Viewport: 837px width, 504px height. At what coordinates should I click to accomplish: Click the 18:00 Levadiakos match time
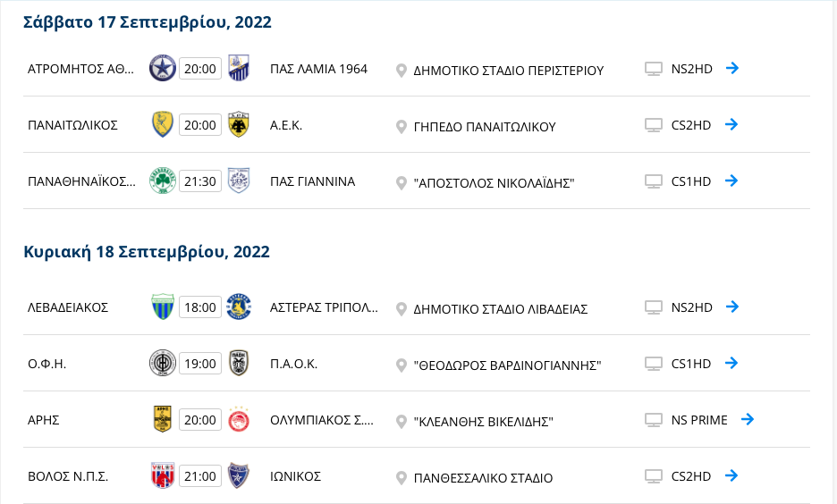tap(200, 307)
